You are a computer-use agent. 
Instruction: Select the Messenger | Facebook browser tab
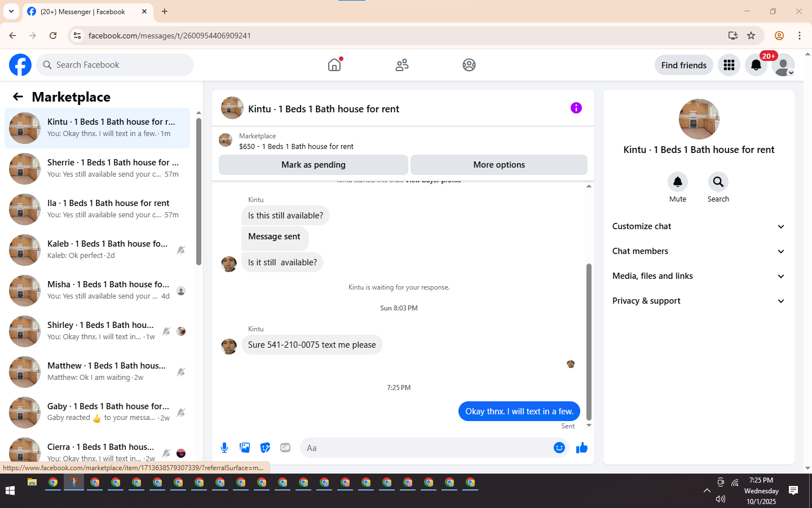pyautogui.click(x=87, y=11)
